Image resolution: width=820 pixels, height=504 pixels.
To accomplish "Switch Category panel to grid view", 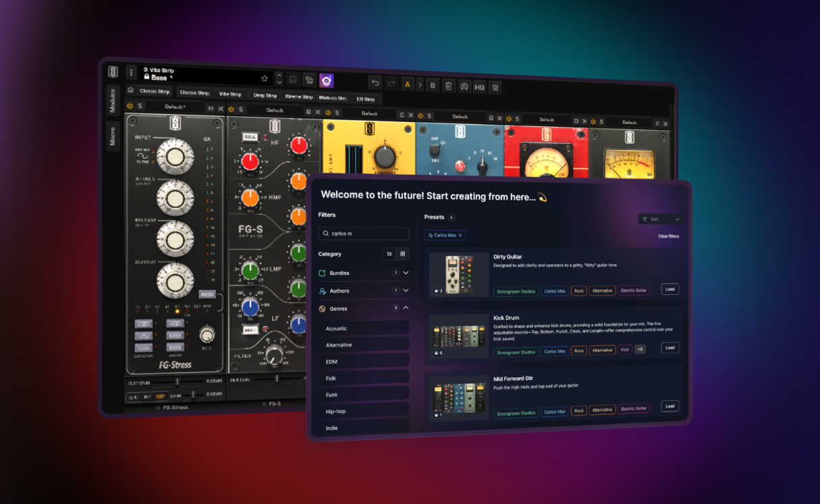I will [x=403, y=254].
